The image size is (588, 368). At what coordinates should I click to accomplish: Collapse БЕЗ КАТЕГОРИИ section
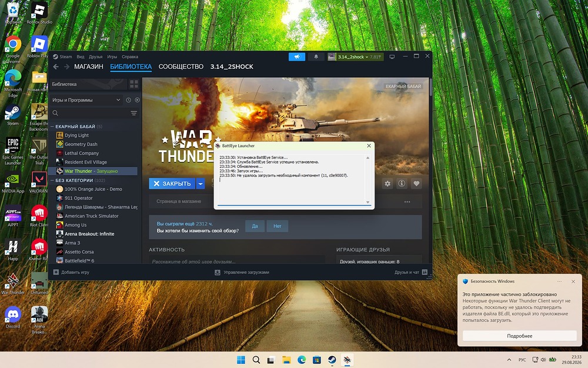52,180
